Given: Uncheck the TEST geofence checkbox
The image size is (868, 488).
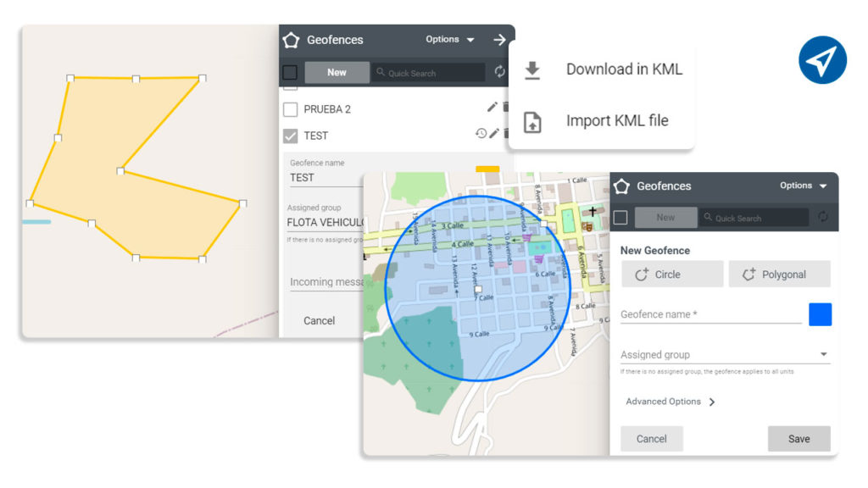Looking at the screenshot, I should (x=290, y=136).
